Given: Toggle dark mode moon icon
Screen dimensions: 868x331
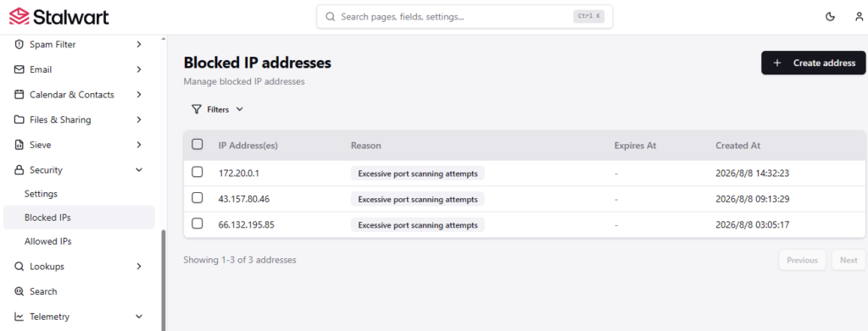Looking at the screenshot, I should coord(830,17).
